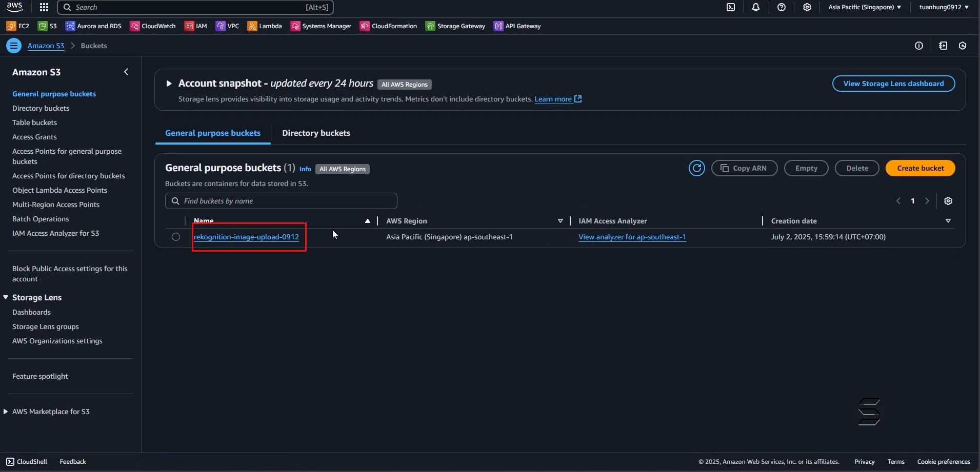The width and height of the screenshot is (980, 472).
Task: Click Create bucket button
Action: click(x=921, y=168)
